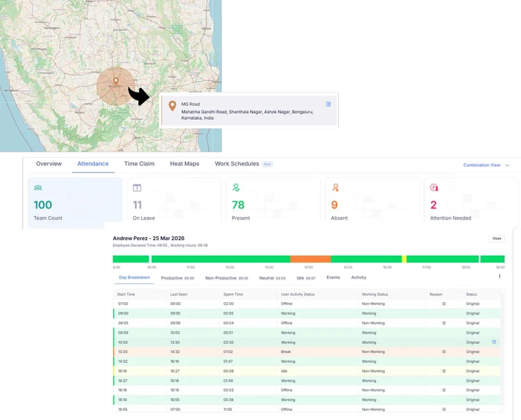
Task: Click the Attention Needed clock icon
Action: (434, 188)
